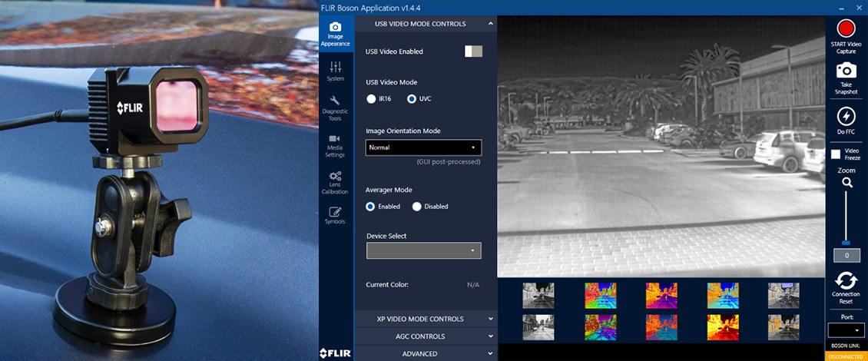Take Snapshot using camera icon
The height and width of the screenshot is (361, 868).
846,71
